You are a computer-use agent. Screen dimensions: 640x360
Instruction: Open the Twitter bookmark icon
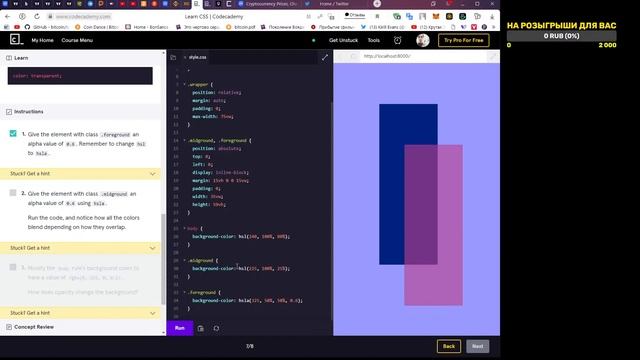[x=363, y=27]
